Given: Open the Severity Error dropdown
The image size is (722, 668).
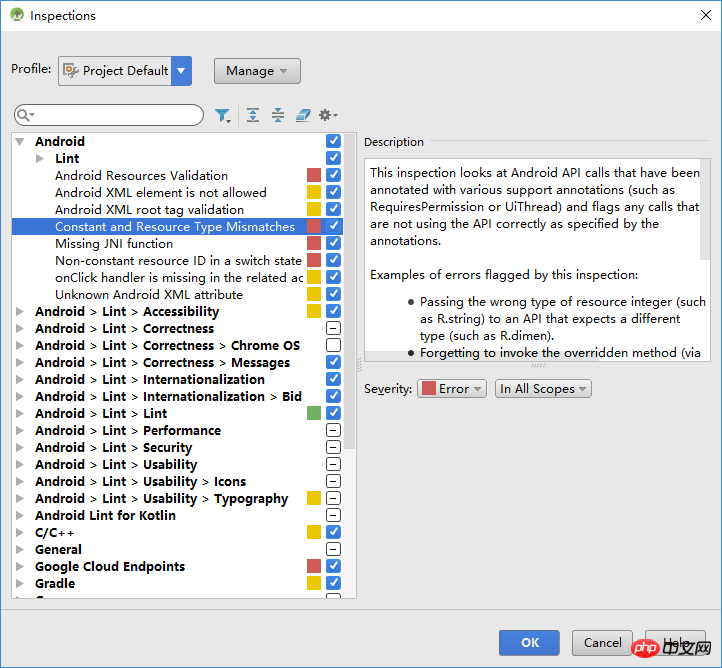Looking at the screenshot, I should [451, 389].
